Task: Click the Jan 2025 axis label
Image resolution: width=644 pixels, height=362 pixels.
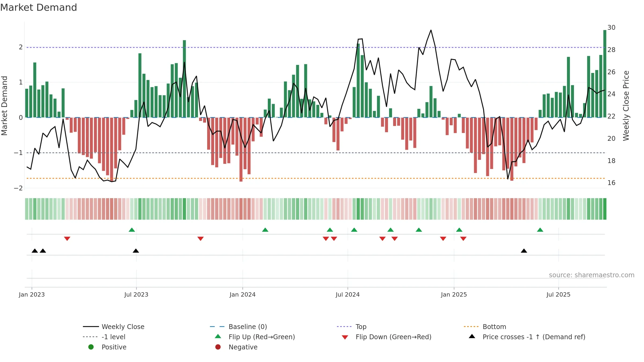Action: (454, 294)
